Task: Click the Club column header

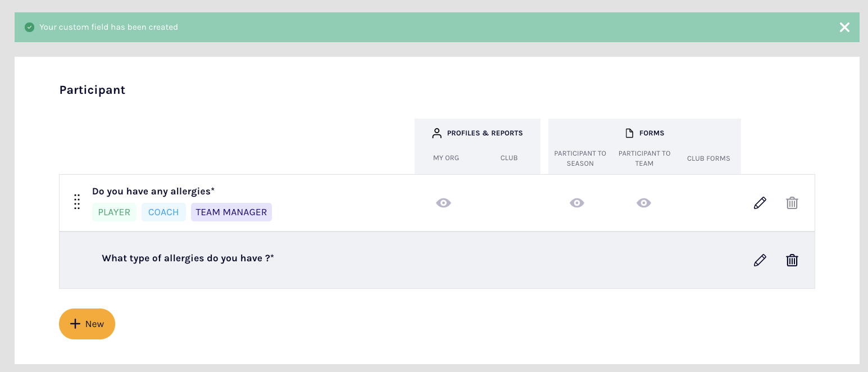Action: [509, 158]
